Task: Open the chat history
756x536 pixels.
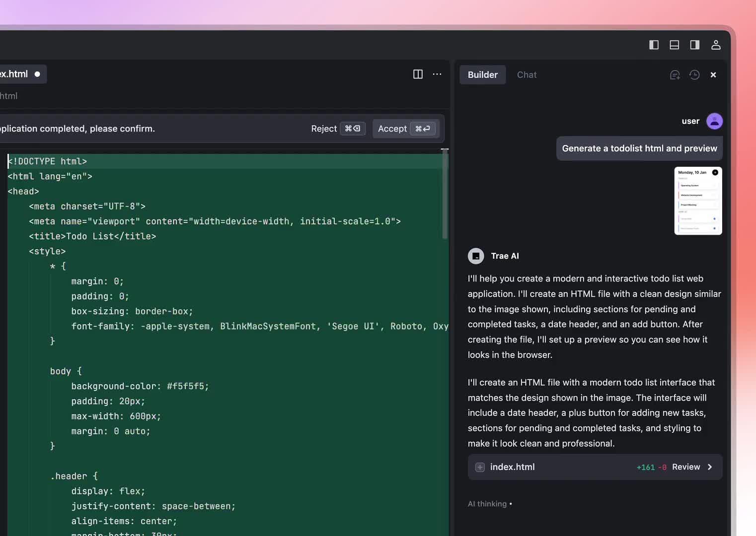Action: point(694,75)
